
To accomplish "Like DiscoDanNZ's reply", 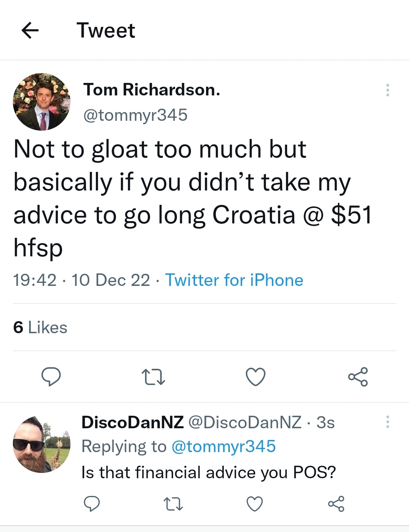I will 254,504.
